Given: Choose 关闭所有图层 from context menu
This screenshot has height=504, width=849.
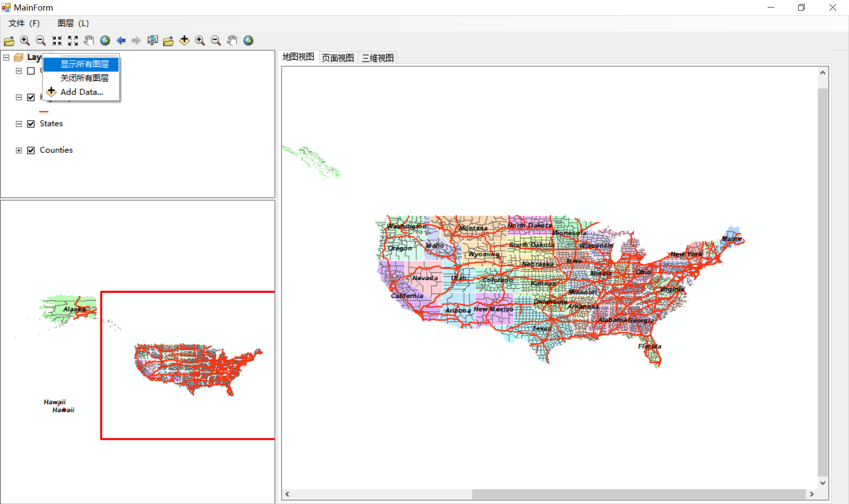Looking at the screenshot, I should point(84,78).
